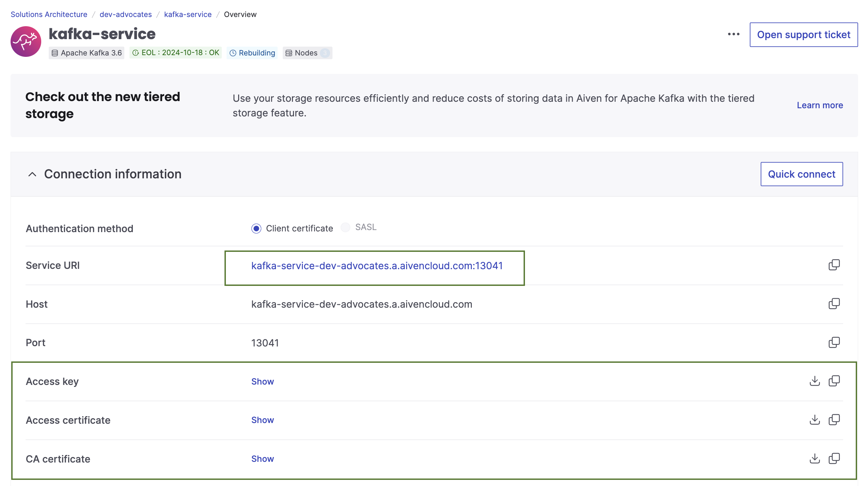Copy the Access certificate to clipboard
The width and height of the screenshot is (868, 486).
tap(835, 420)
